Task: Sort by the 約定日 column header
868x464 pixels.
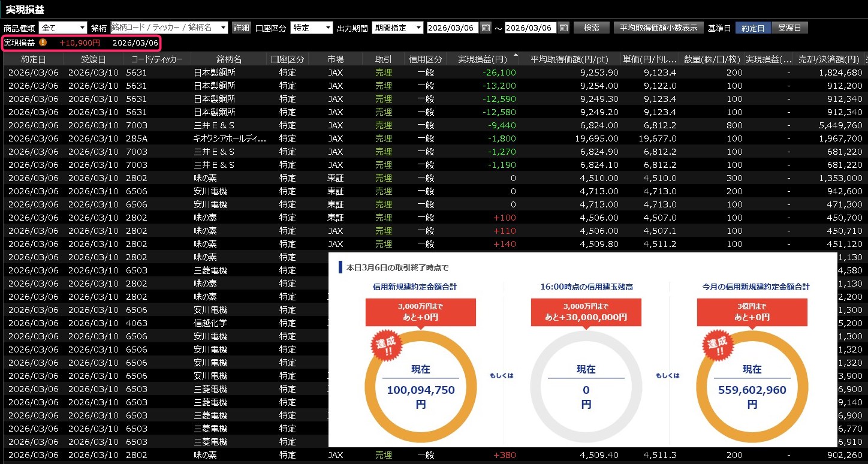Action: [x=32, y=59]
